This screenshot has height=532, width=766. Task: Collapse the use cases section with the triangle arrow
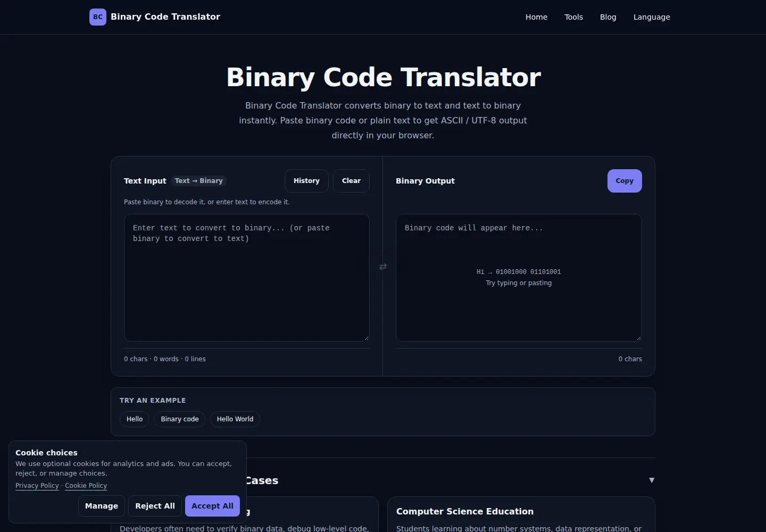point(652,480)
